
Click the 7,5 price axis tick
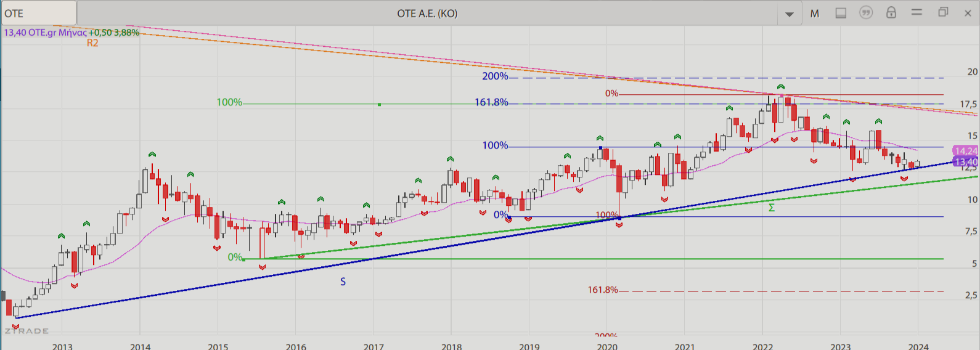coord(971,231)
